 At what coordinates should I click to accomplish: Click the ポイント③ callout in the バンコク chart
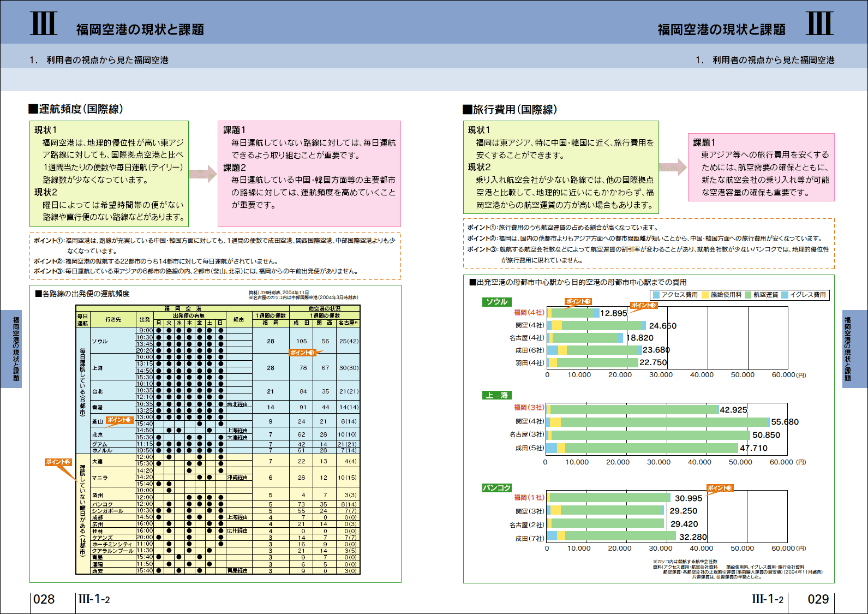click(x=720, y=488)
